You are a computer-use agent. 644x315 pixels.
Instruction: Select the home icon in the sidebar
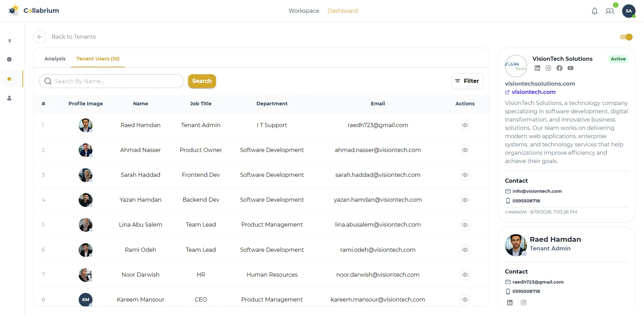click(9, 79)
